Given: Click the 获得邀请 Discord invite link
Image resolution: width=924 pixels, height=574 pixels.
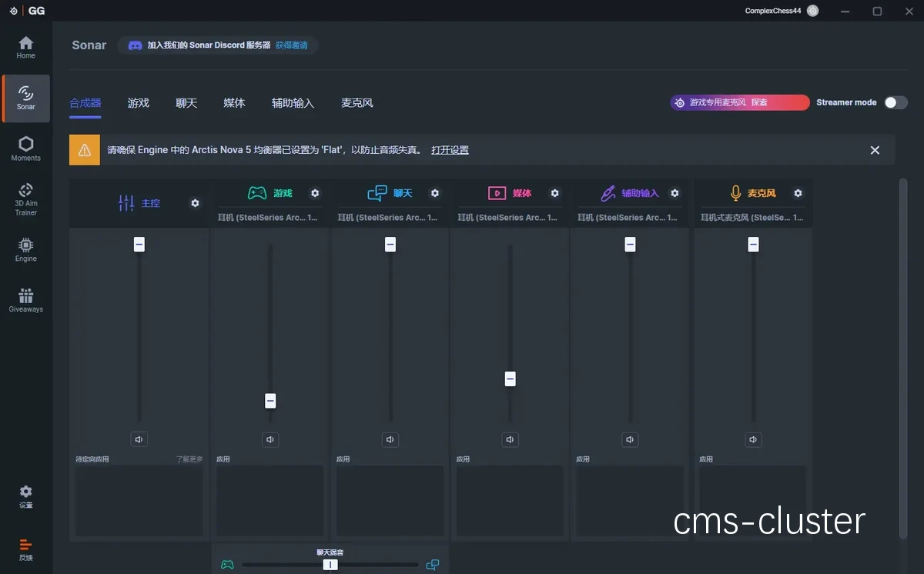Looking at the screenshot, I should 292,45.
